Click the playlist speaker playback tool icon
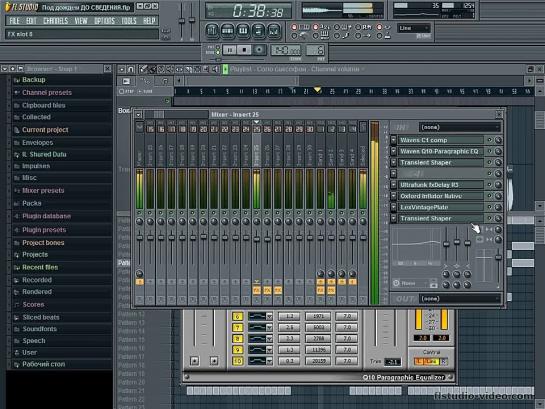Image resolution: width=545 pixels, height=409 pixels. point(215,69)
